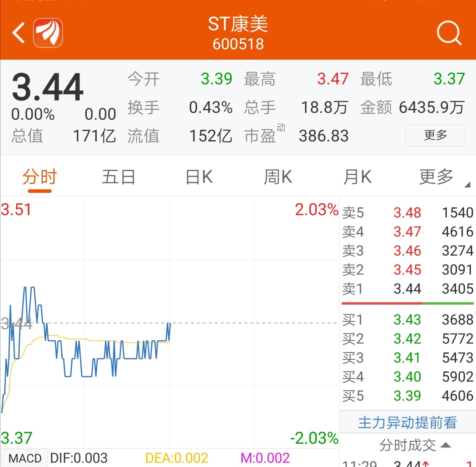Tap the chart's 3.51 upper price label
The image size is (476, 467).
tap(16, 210)
